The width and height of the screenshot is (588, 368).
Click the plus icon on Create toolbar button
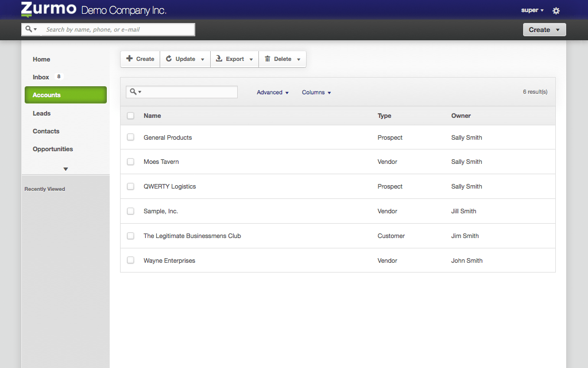point(130,59)
